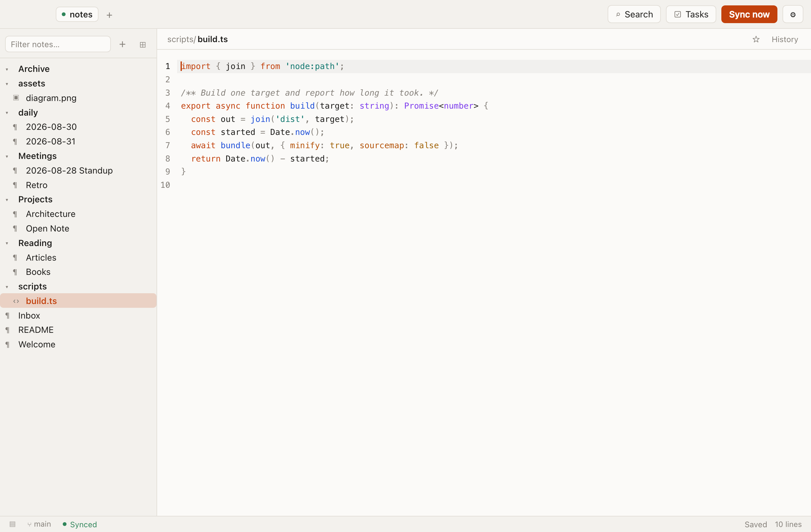Open the 2026-08-31 daily note
Viewport: 811px width, 532px height.
78,142
